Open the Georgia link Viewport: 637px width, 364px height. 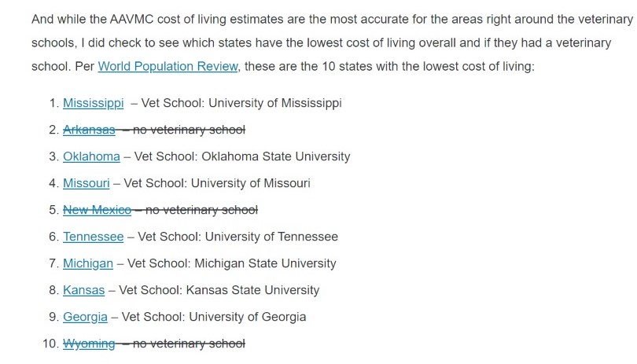(85, 318)
